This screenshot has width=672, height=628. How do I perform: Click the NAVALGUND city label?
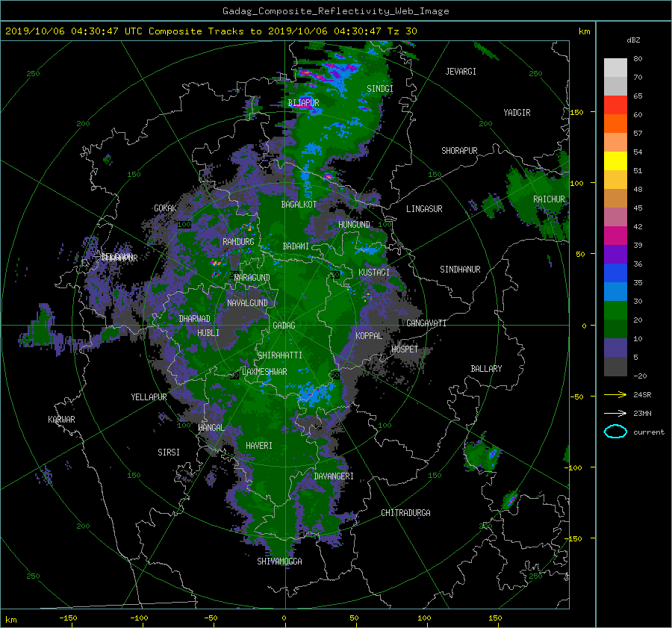click(x=247, y=303)
